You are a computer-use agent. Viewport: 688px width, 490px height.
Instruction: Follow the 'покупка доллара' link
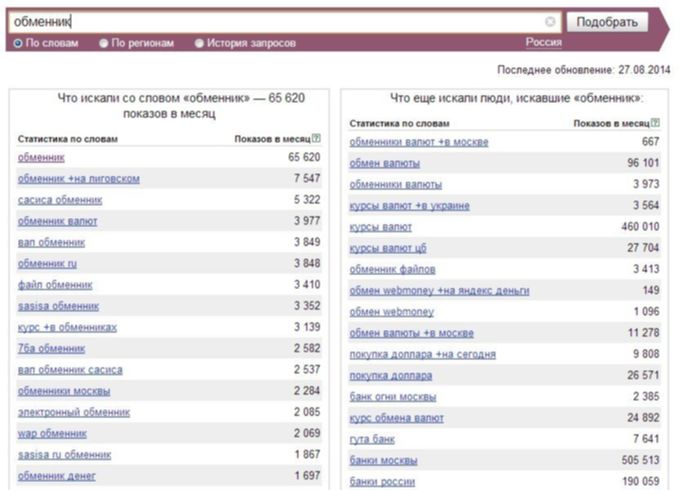[391, 376]
